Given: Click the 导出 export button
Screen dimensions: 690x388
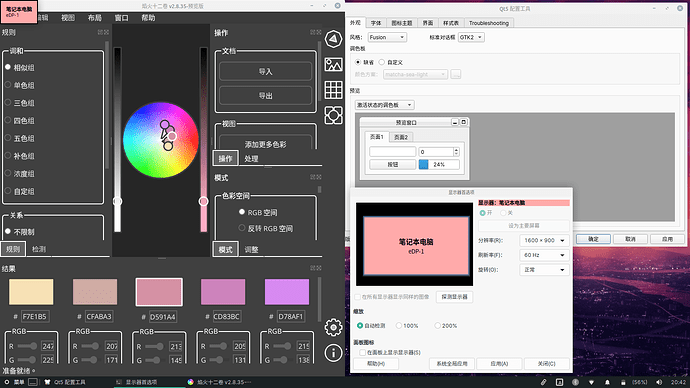Looking at the screenshot, I should pyautogui.click(x=265, y=95).
